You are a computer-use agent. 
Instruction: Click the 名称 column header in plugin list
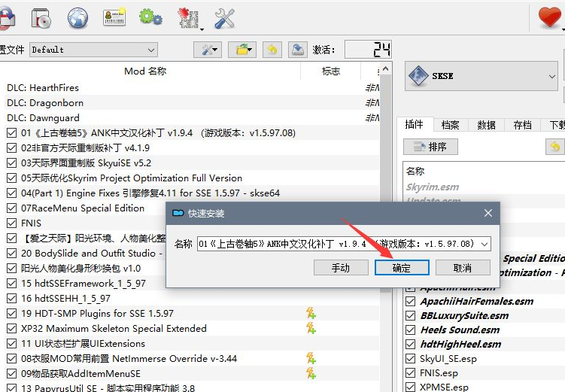pyautogui.click(x=415, y=171)
